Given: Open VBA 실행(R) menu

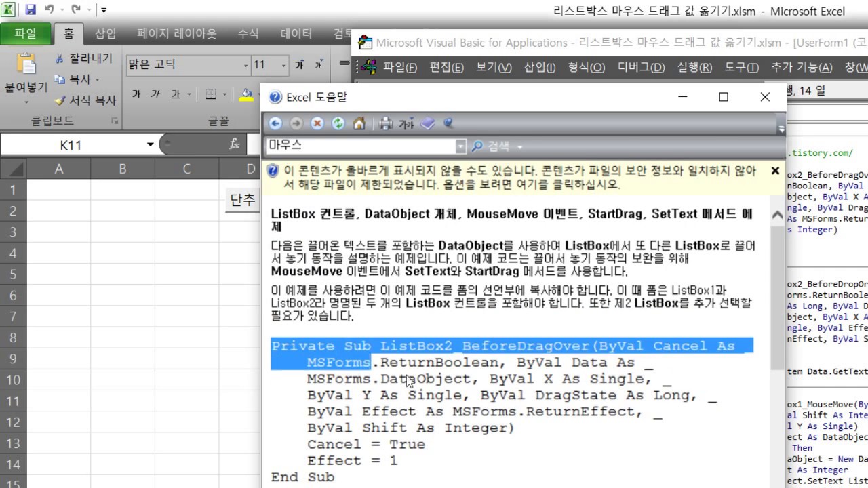Looking at the screenshot, I should coord(694,67).
